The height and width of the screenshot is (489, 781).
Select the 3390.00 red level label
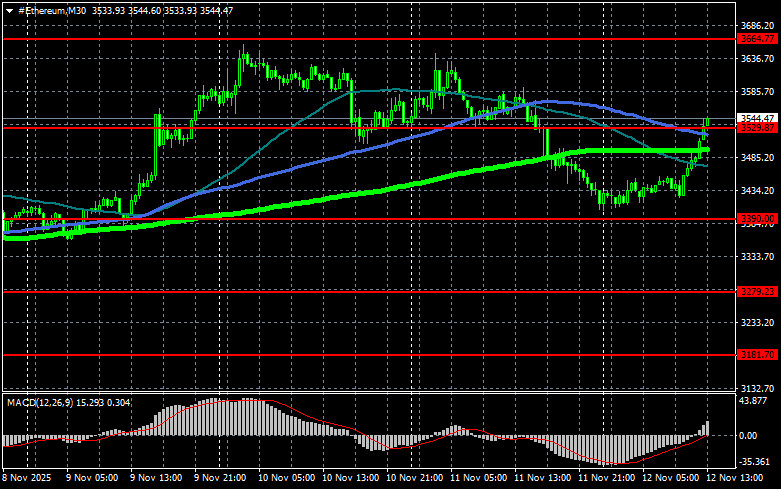click(x=757, y=219)
